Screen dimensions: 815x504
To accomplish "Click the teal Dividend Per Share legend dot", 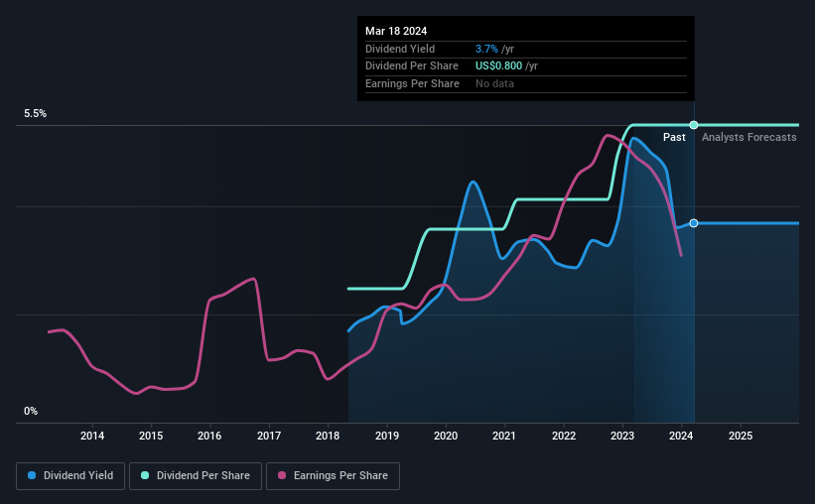I will click(x=145, y=475).
